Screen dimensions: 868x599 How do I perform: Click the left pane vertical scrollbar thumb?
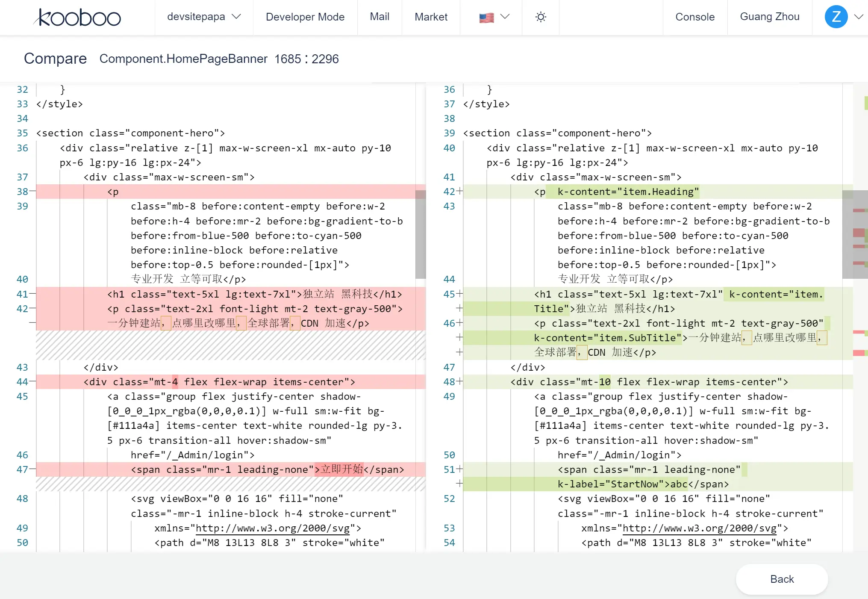click(x=421, y=234)
